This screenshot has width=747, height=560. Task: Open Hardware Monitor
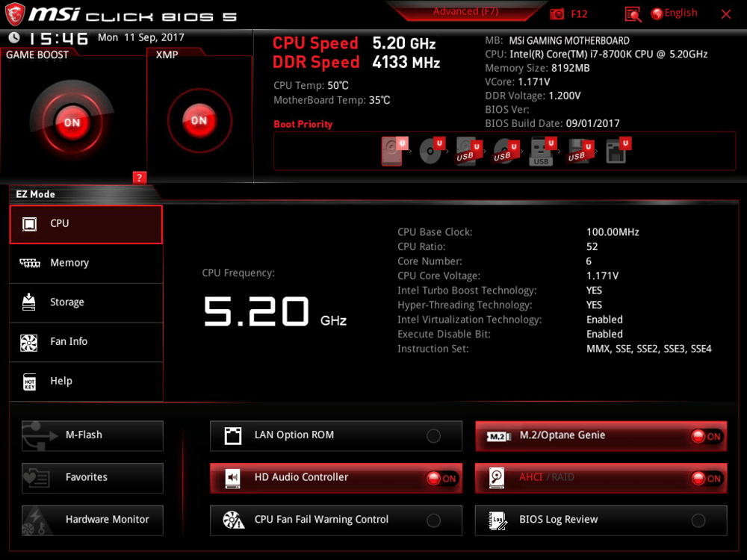93,520
